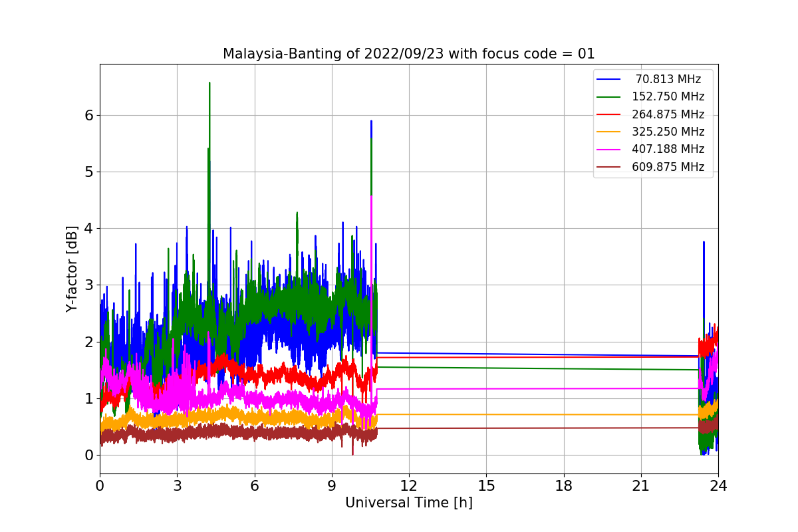Screen dimensions: 798x532
Task: Click x-axis tick label 3
Action: (177, 485)
